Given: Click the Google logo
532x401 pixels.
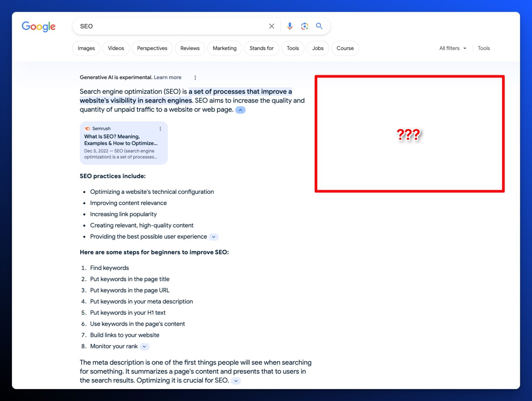Looking at the screenshot, I should [38, 27].
